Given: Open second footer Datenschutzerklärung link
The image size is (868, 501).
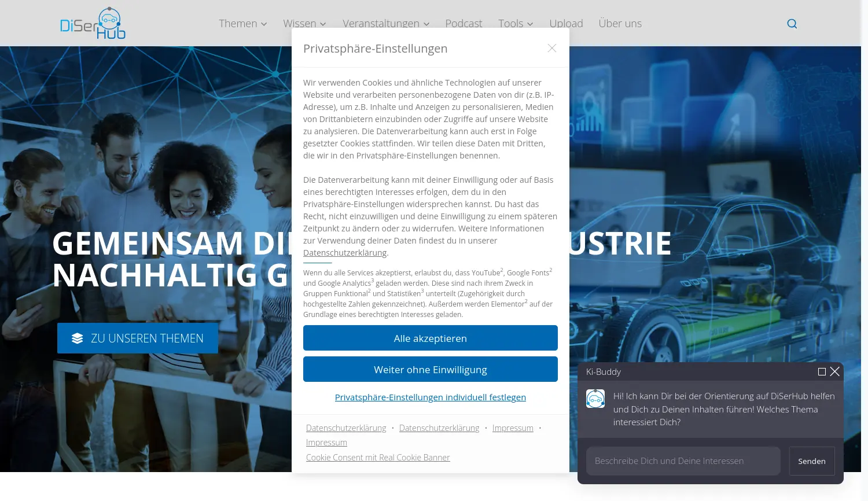Looking at the screenshot, I should [x=439, y=428].
